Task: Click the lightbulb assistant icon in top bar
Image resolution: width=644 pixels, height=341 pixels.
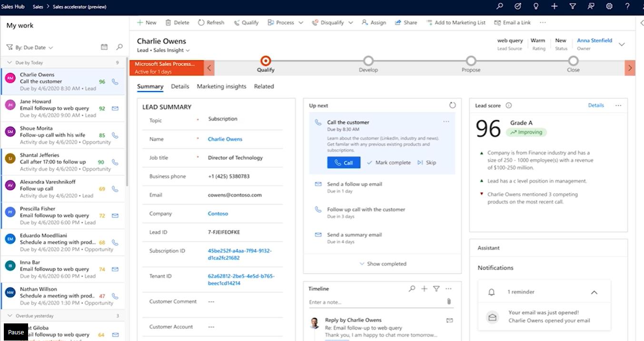Action: (536, 7)
